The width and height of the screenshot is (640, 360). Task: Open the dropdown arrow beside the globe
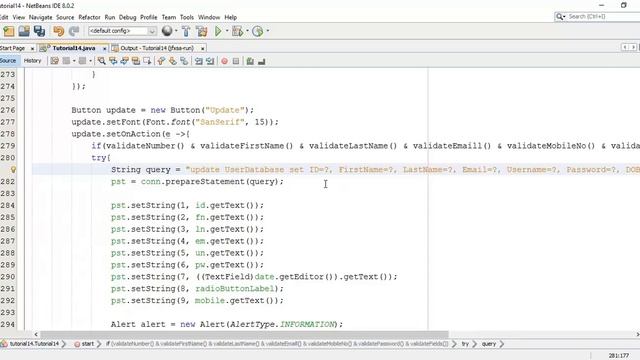coord(176,31)
